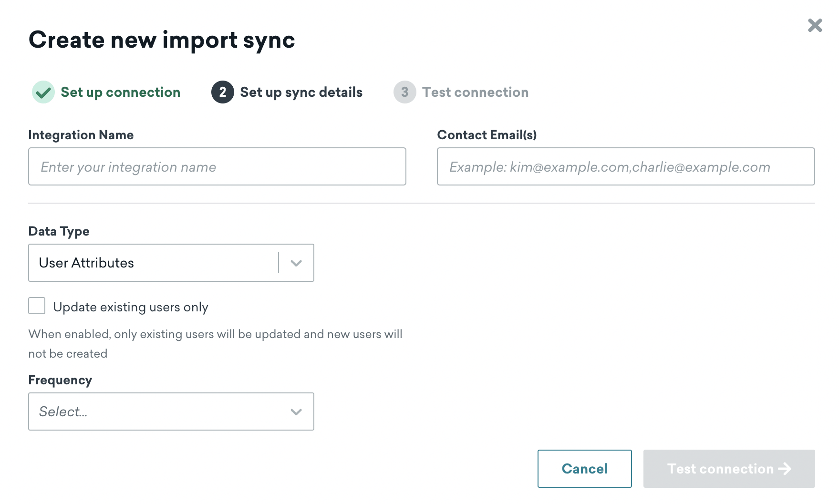839x504 pixels.
Task: Enable the Update existing users only checkbox
Action: (x=37, y=306)
